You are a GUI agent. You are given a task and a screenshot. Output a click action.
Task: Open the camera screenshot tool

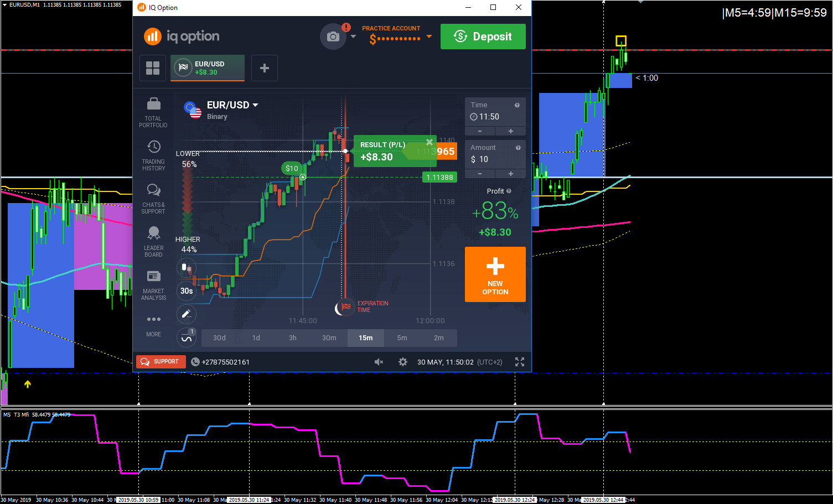[x=333, y=37]
